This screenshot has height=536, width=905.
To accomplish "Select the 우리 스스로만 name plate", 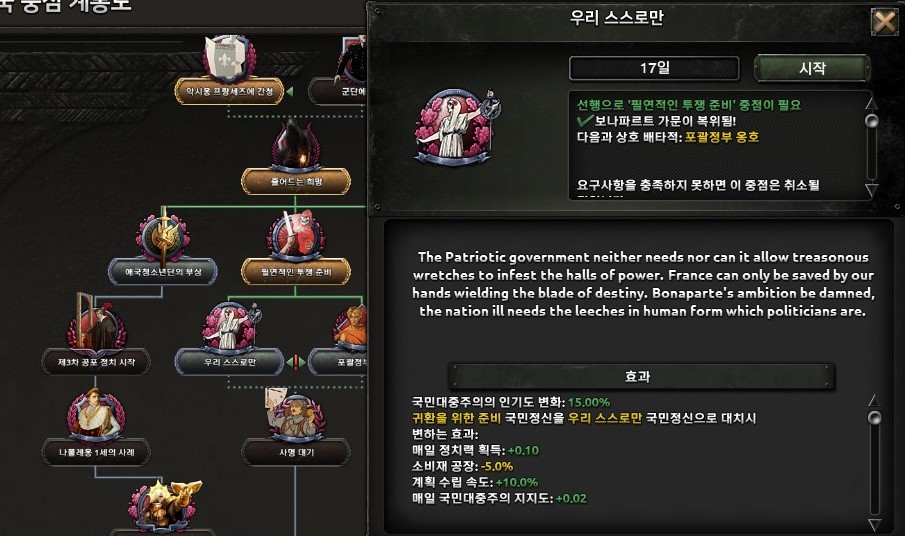I will [230, 362].
